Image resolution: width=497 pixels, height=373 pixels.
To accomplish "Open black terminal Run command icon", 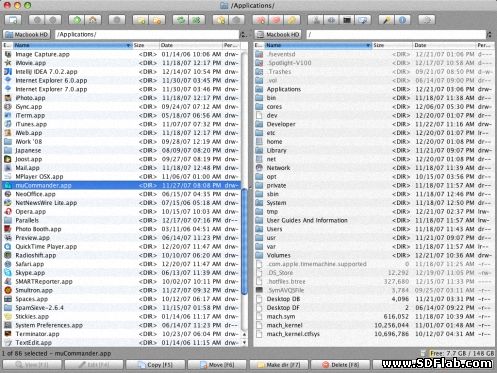I will coord(347,20).
